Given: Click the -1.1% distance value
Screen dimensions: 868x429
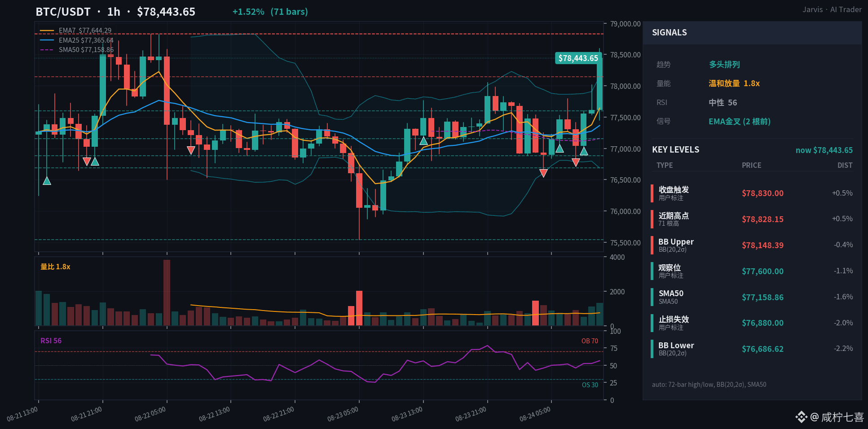Looking at the screenshot, I should [843, 271].
